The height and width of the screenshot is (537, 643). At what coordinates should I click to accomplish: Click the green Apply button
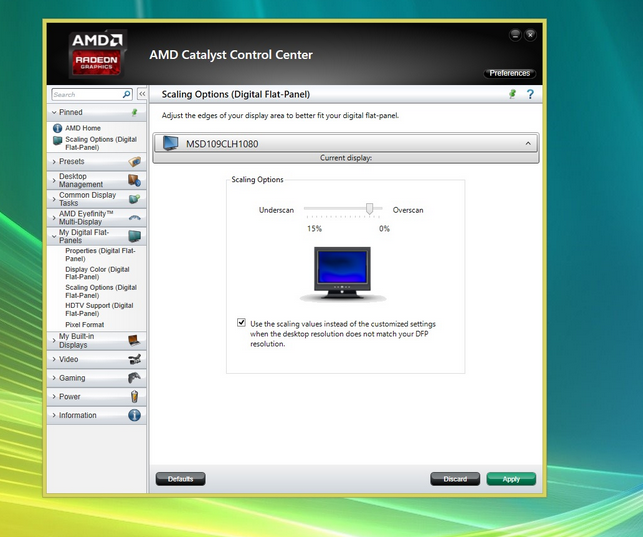coord(511,479)
